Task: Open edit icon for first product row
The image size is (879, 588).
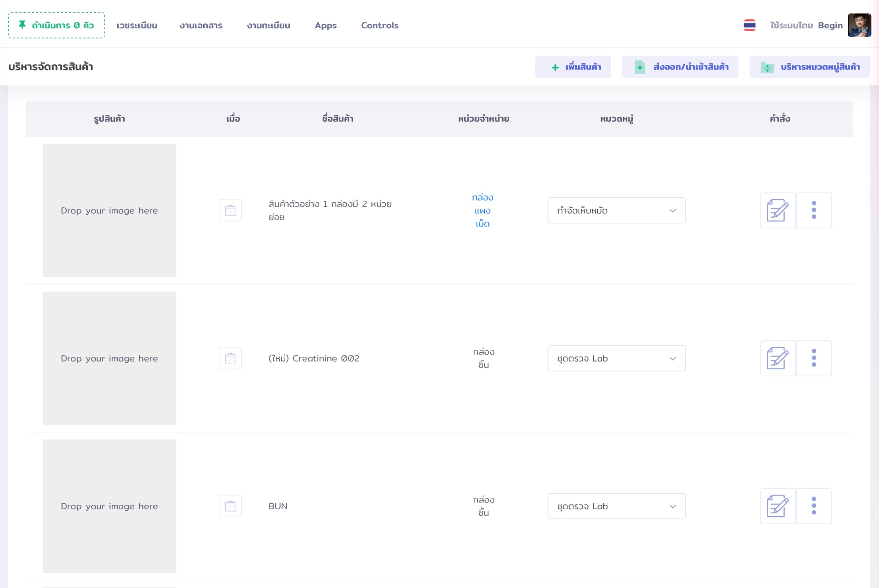Action: [777, 210]
